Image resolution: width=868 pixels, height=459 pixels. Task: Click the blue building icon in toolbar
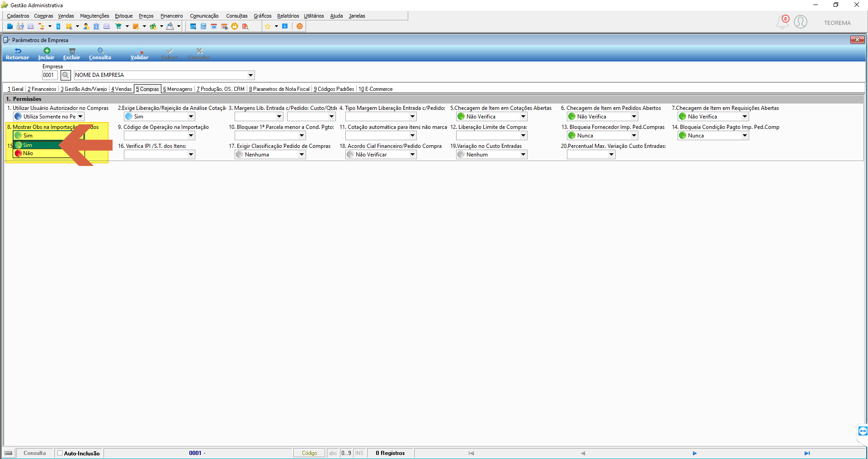pos(10,26)
